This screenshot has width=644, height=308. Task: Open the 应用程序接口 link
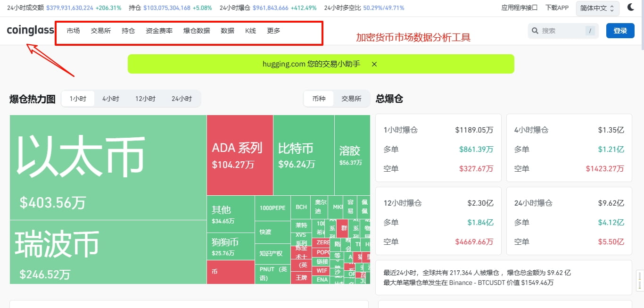pyautogui.click(x=519, y=8)
